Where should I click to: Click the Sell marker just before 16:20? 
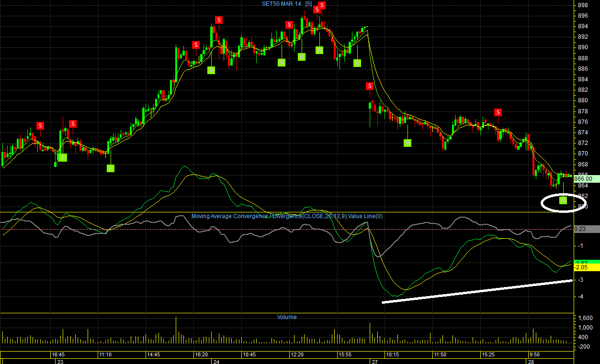tap(196, 45)
